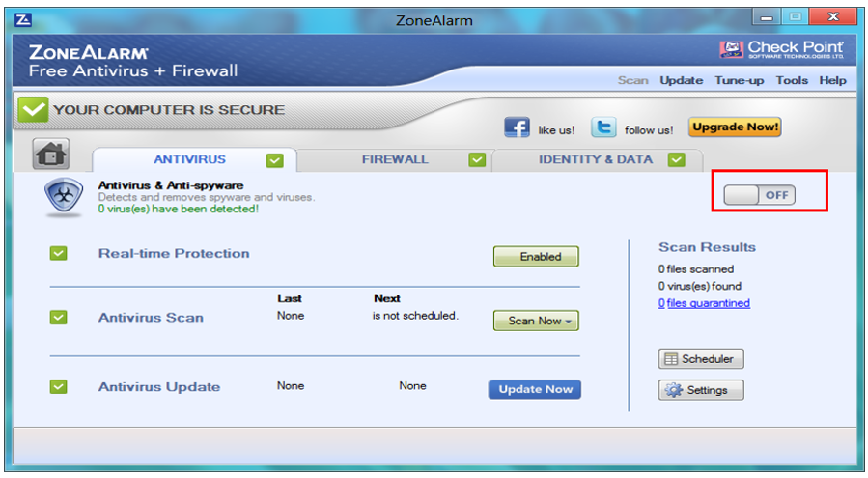868x478 pixels.
Task: Switch to the ANTIVIRUS tab
Action: (x=194, y=159)
